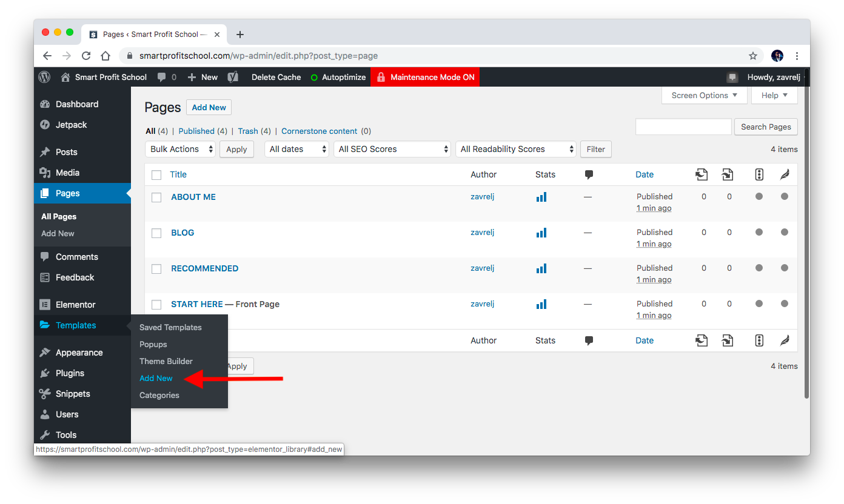The height and width of the screenshot is (504, 844).
Task: Sort pages by the Date column header
Action: click(645, 174)
